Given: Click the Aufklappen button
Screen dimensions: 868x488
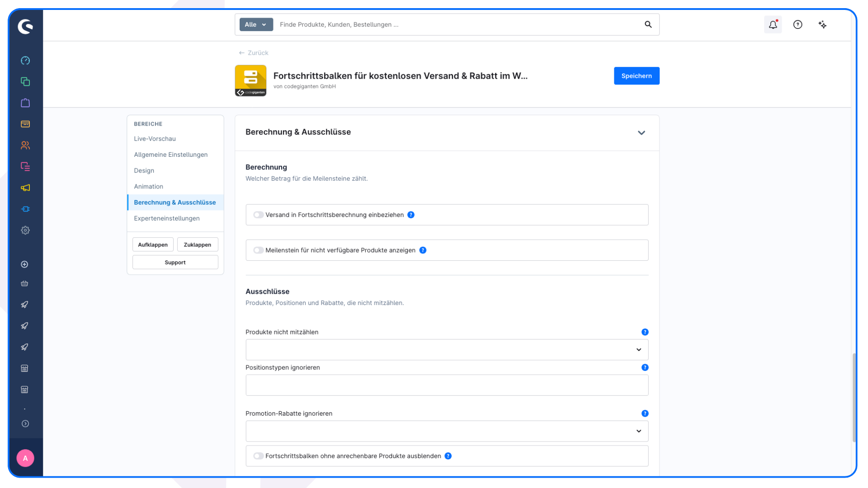Looking at the screenshot, I should [x=153, y=244].
